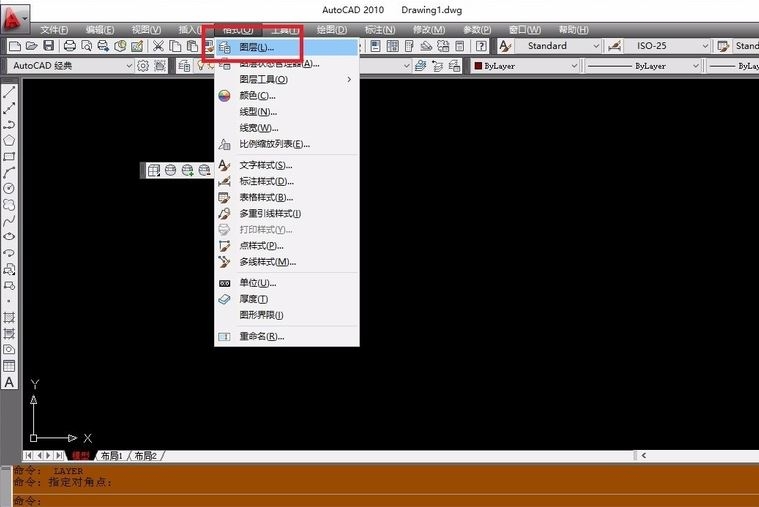Choose 重命名(R)... menu entry

pyautogui.click(x=287, y=336)
